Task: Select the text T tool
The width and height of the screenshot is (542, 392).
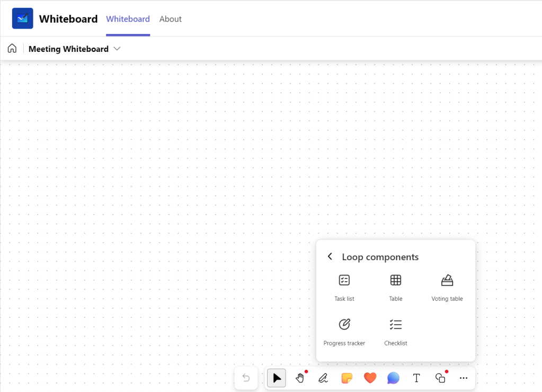Action: (x=416, y=378)
